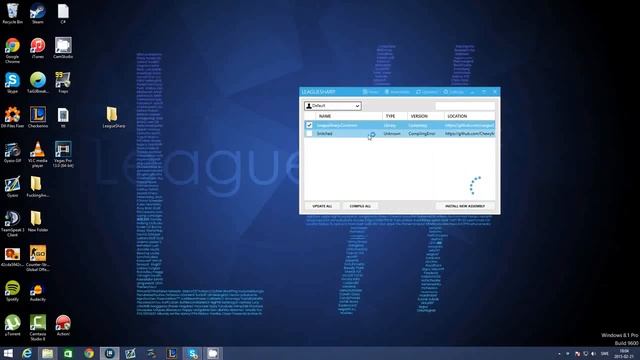Open File Explorer from the taskbar
The width and height of the screenshot is (640, 360).
point(48,353)
